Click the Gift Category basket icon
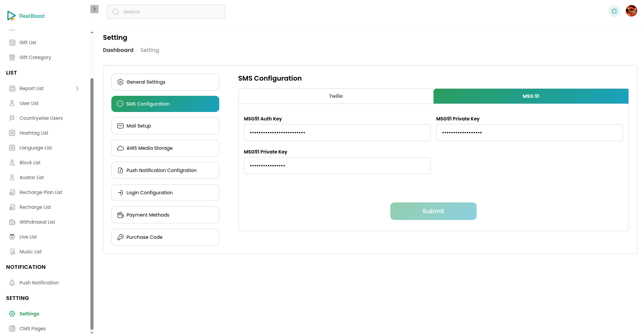644x335 pixels. (x=12, y=57)
